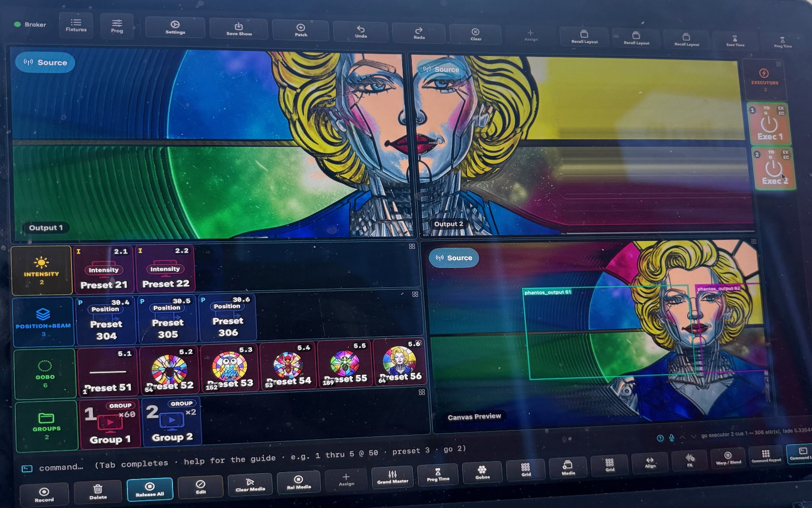Select the Groups pool category
This screenshot has height=508, width=812.
(x=46, y=425)
